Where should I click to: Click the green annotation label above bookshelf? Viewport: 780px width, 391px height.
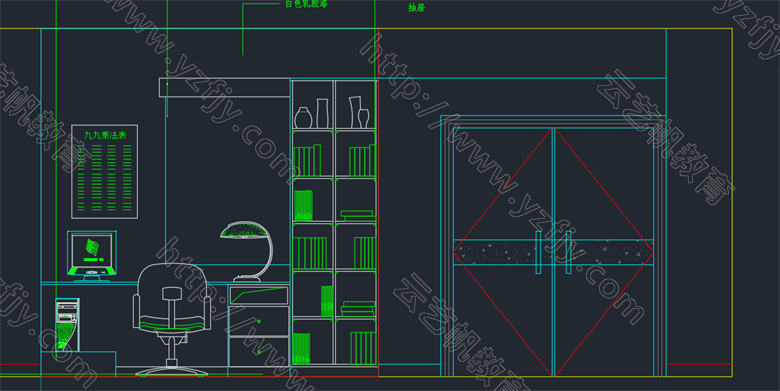point(306,4)
